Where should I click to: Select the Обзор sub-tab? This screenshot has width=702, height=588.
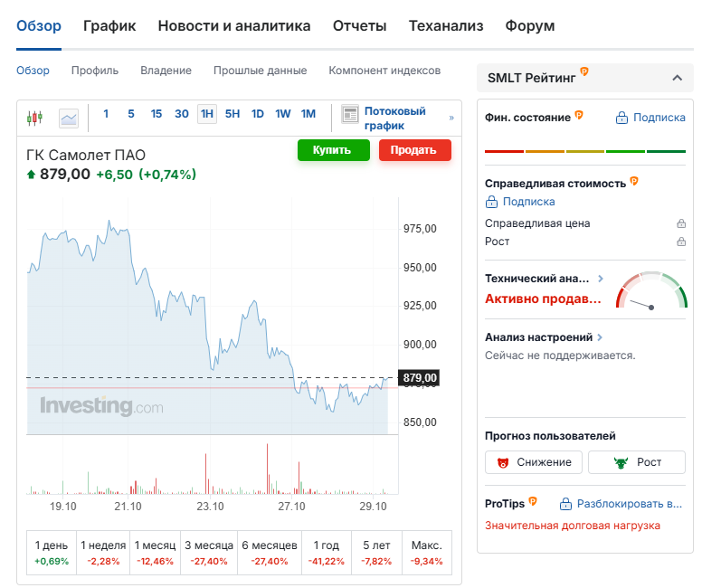33,71
